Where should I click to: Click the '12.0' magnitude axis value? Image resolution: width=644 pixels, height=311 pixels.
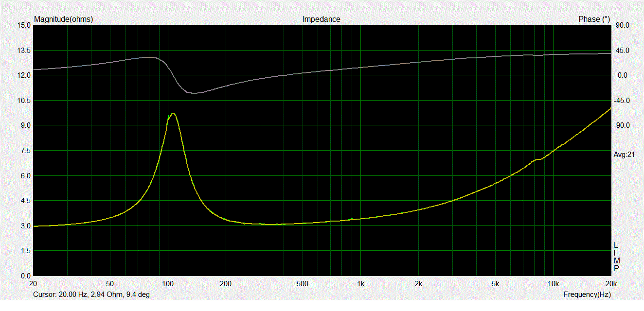click(23, 75)
